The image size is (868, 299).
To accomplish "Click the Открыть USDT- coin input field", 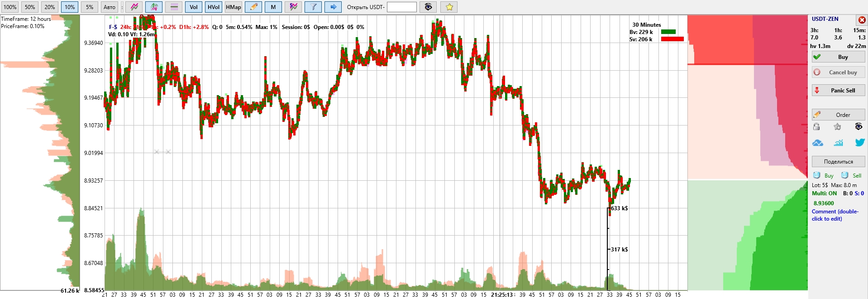I will coord(401,7).
